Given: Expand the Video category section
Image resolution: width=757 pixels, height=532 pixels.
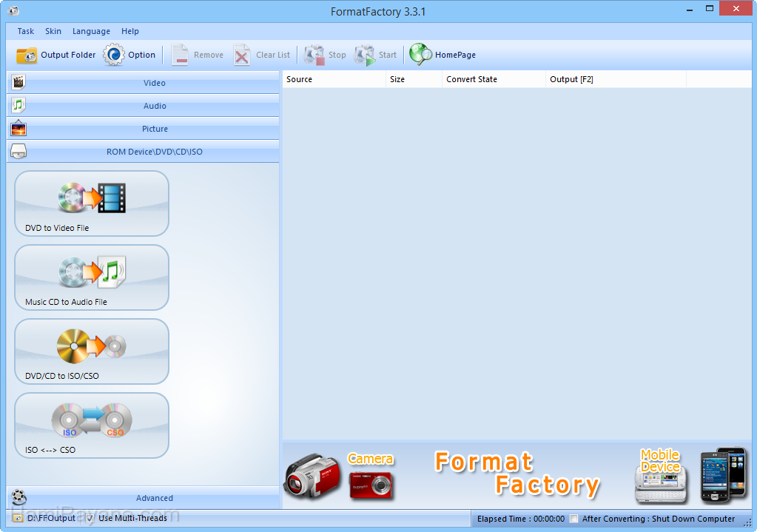Looking at the screenshot, I should coord(144,83).
